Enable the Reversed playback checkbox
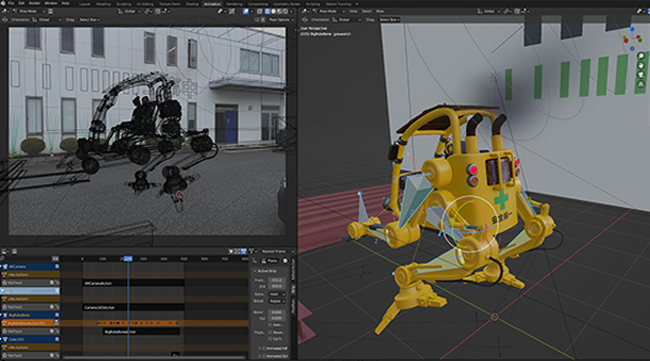This screenshot has height=361, width=650. pyautogui.click(x=270, y=333)
